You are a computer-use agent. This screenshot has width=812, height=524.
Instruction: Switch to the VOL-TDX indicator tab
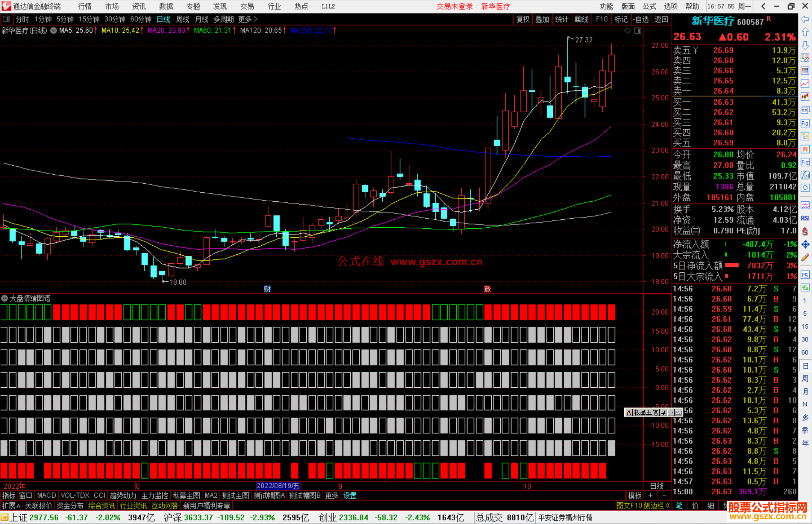coord(75,495)
